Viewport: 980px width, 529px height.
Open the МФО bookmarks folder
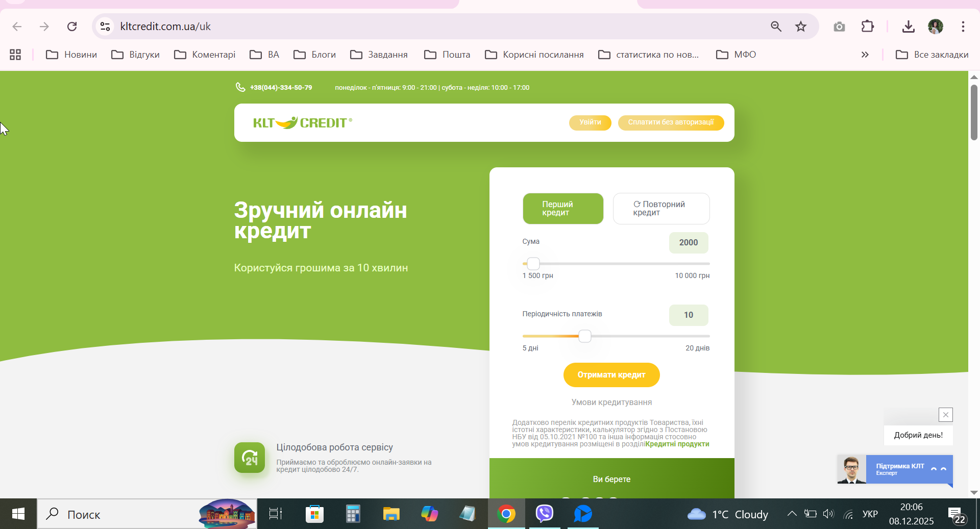736,55
